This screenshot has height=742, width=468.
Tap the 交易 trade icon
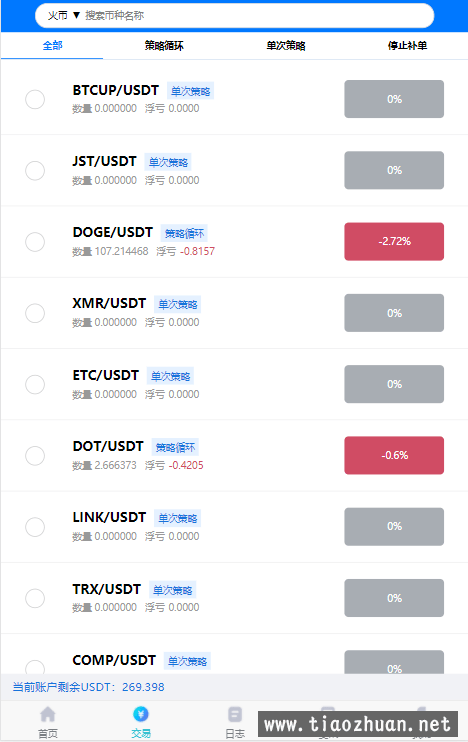141,714
